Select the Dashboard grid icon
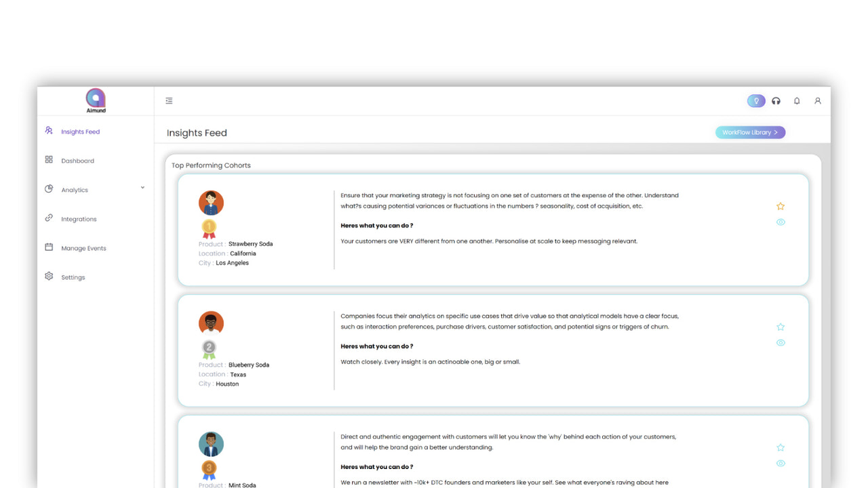Screen dimensions: 868x488 [49, 160]
